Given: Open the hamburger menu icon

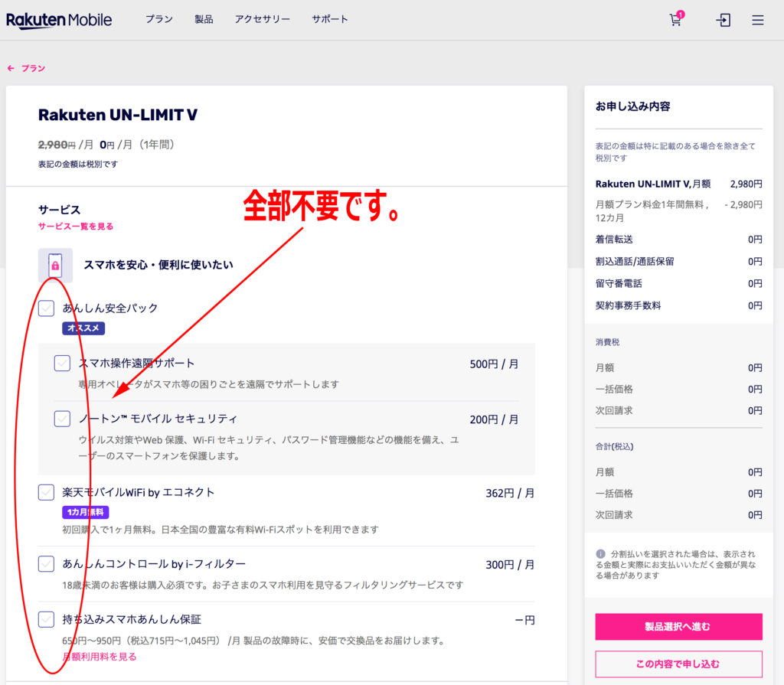Looking at the screenshot, I should click(x=757, y=21).
